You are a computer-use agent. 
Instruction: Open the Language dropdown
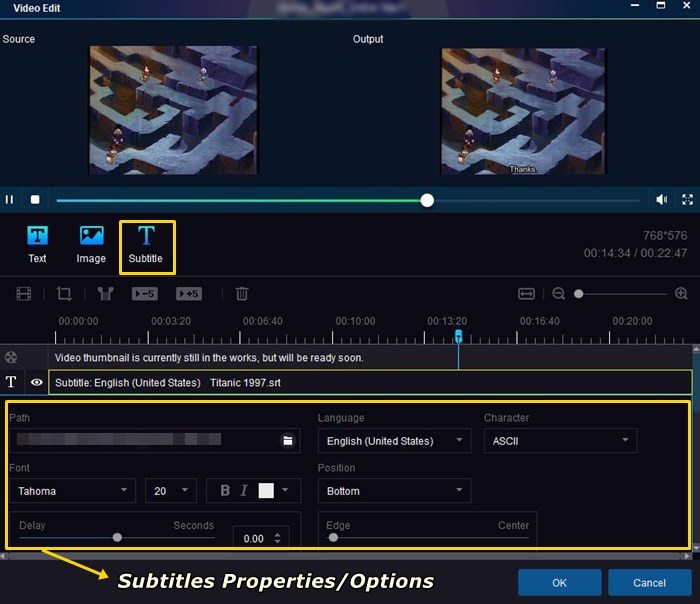pos(394,441)
